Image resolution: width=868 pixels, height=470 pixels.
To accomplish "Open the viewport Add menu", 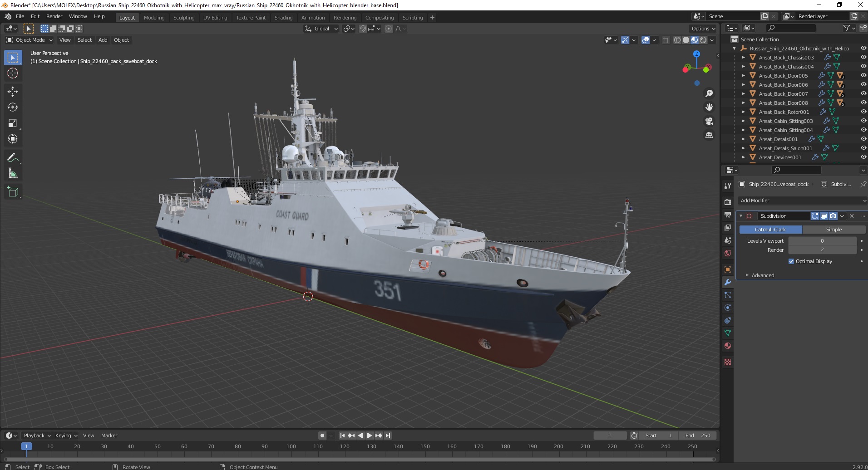I will point(103,40).
